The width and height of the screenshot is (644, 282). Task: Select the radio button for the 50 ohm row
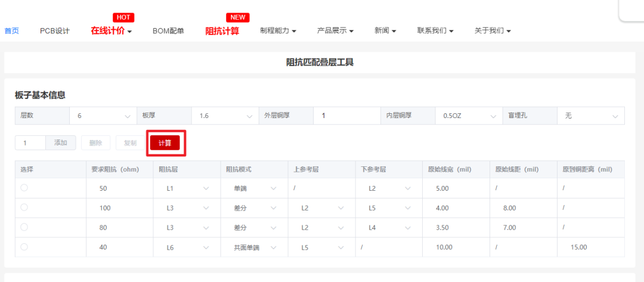click(24, 188)
